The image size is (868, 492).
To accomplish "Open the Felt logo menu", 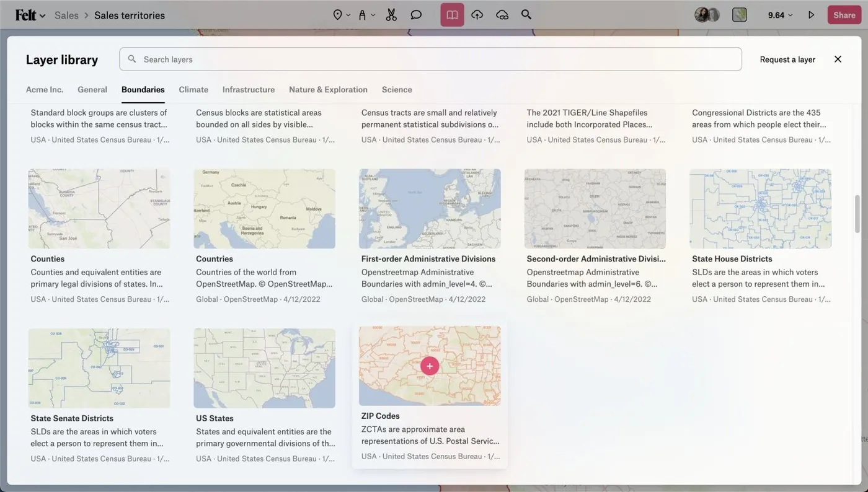I will [30, 15].
